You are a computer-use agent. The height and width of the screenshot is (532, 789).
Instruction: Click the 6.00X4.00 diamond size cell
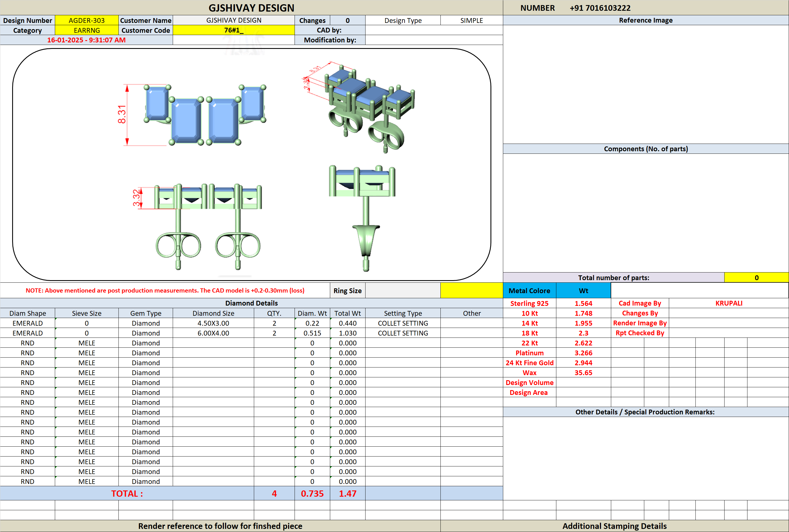click(x=213, y=333)
